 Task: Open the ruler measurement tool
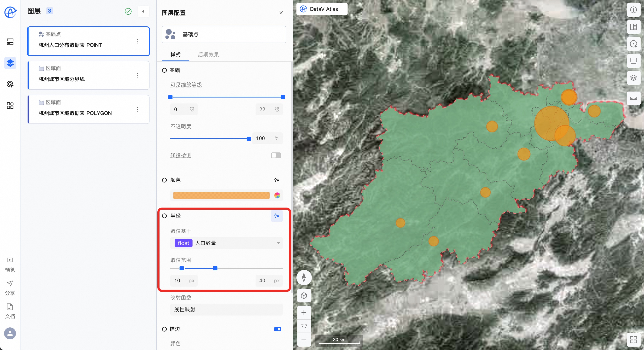(x=633, y=98)
